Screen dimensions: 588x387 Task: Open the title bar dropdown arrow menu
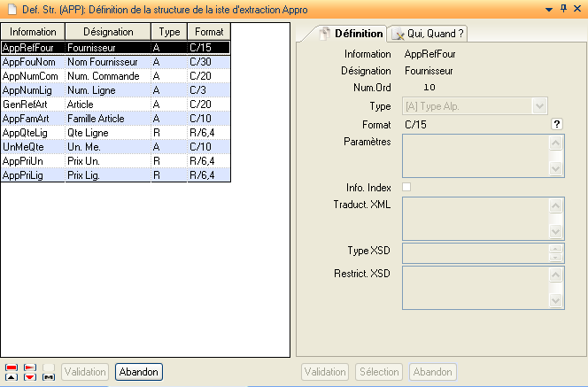(x=545, y=9)
